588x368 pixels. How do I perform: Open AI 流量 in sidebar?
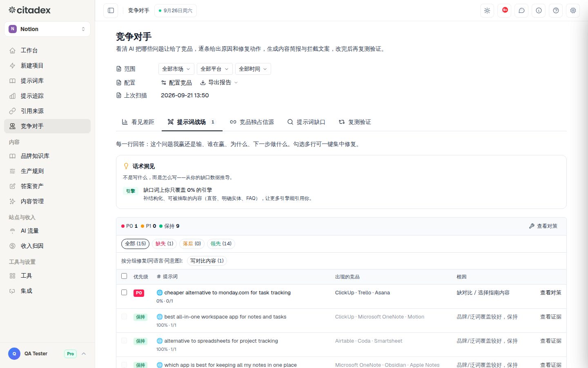pyautogui.click(x=47, y=231)
